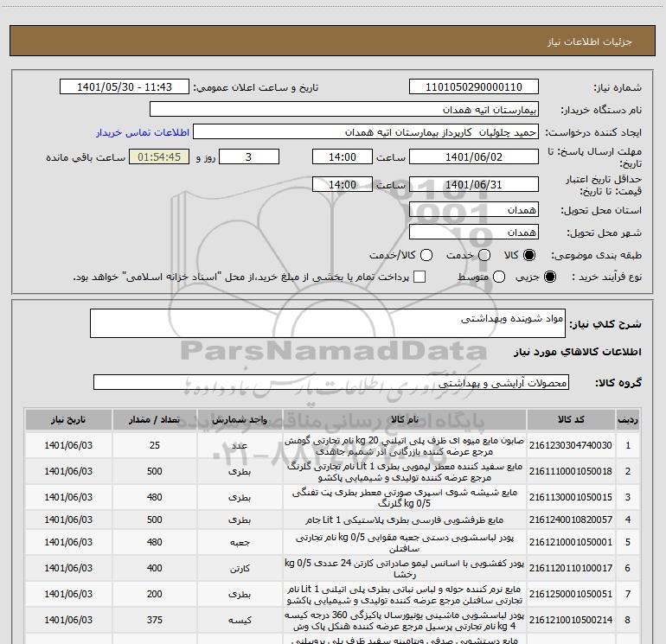Open the buyer contact info link (اطلاعات تماس خریدار)
Screen dimensions: 666x644
[143, 132]
